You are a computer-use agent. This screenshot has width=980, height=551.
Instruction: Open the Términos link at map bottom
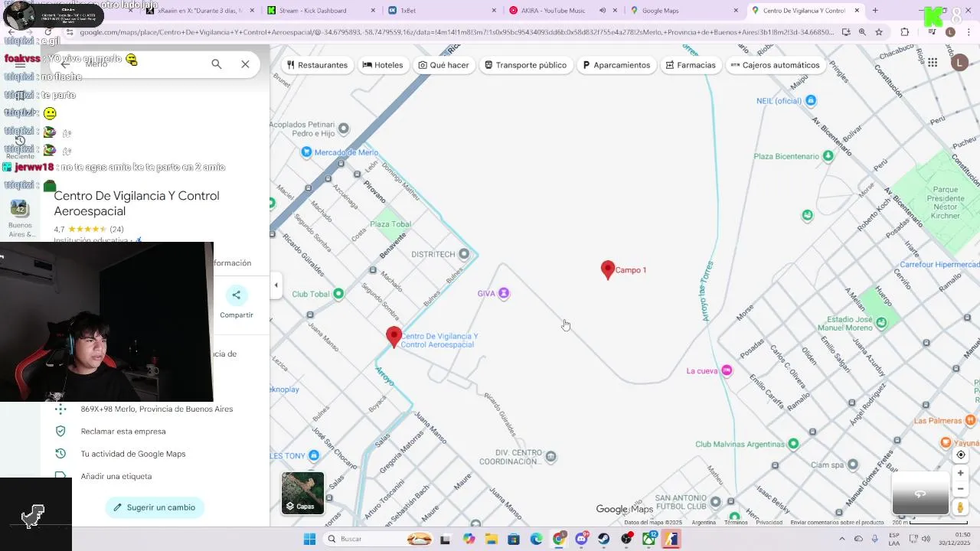pos(735,523)
